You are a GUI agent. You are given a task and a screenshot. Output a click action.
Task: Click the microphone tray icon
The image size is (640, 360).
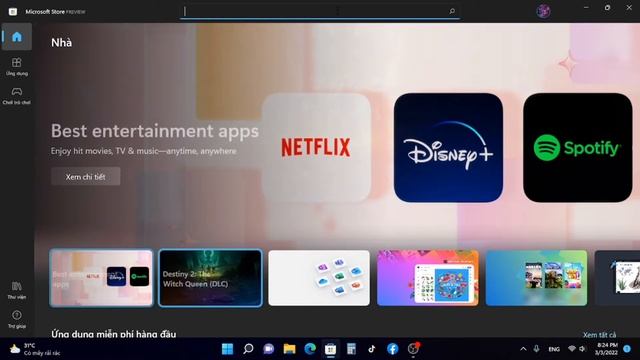point(536,349)
